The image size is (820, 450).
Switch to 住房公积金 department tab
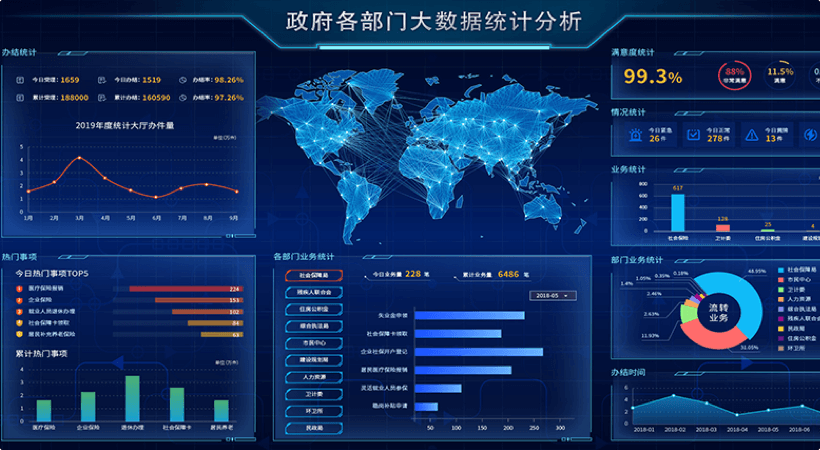coord(313,309)
